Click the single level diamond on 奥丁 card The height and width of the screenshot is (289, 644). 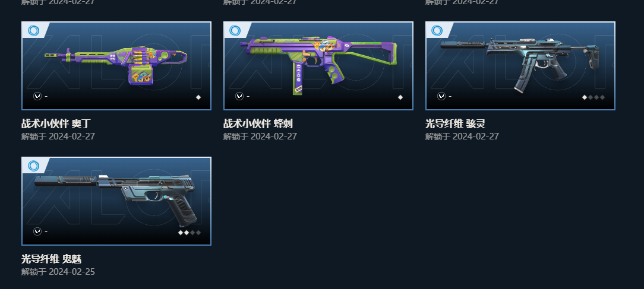pos(198,97)
